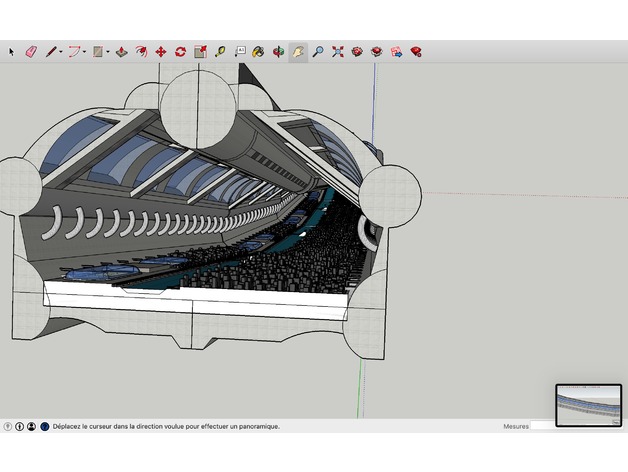This screenshot has height=472, width=628.
Task: Choose the Move tool
Action: click(160, 51)
